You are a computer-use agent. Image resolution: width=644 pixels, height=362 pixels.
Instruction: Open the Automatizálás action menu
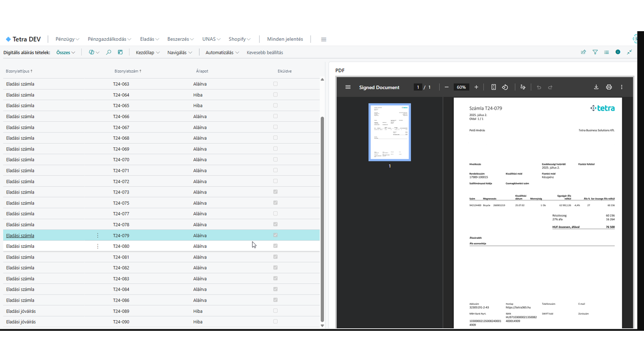pos(222,52)
